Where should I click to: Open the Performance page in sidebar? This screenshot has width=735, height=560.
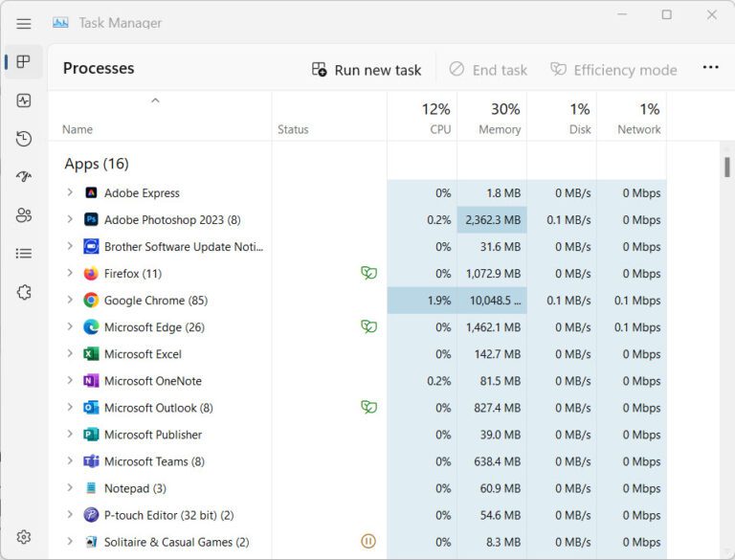[x=24, y=101]
